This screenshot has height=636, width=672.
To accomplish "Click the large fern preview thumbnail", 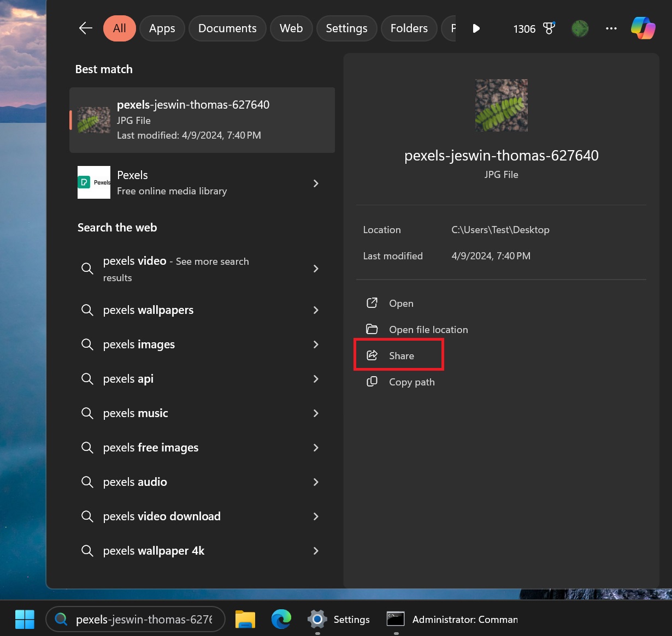I will point(501,105).
